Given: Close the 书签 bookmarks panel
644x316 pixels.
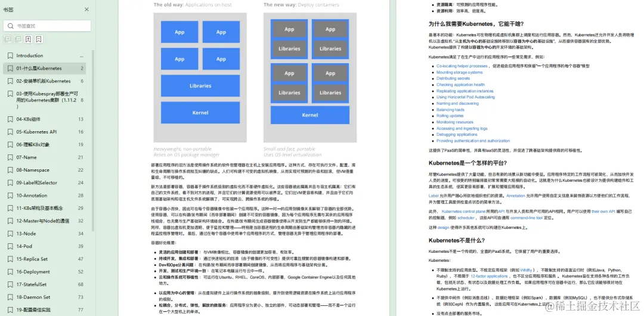Looking at the screenshot, I should (86, 10).
